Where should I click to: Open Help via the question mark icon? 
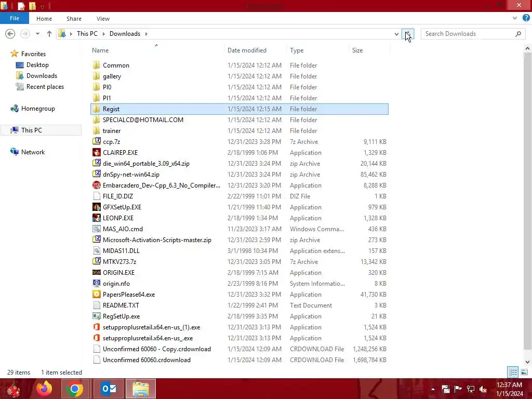526,18
